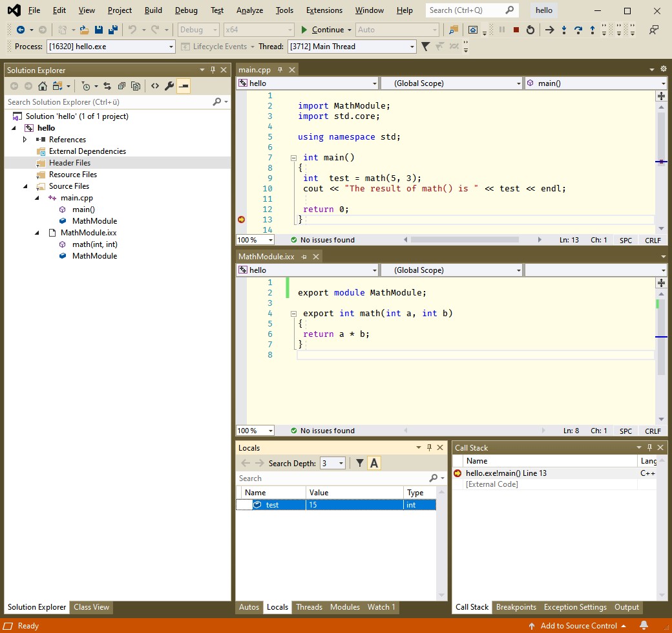Open the Thread dropdown showing Main Thread
This screenshot has height=633, width=672.
point(412,47)
